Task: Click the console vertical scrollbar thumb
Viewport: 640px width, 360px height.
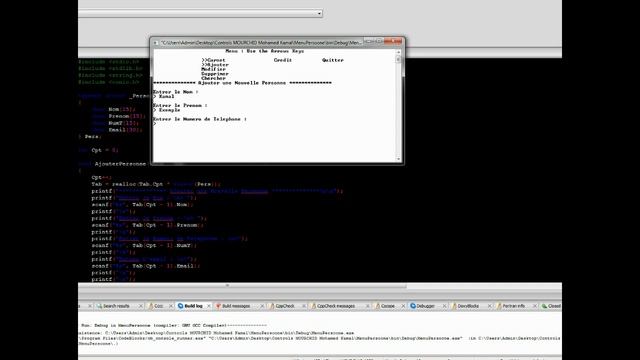Action: point(398,60)
